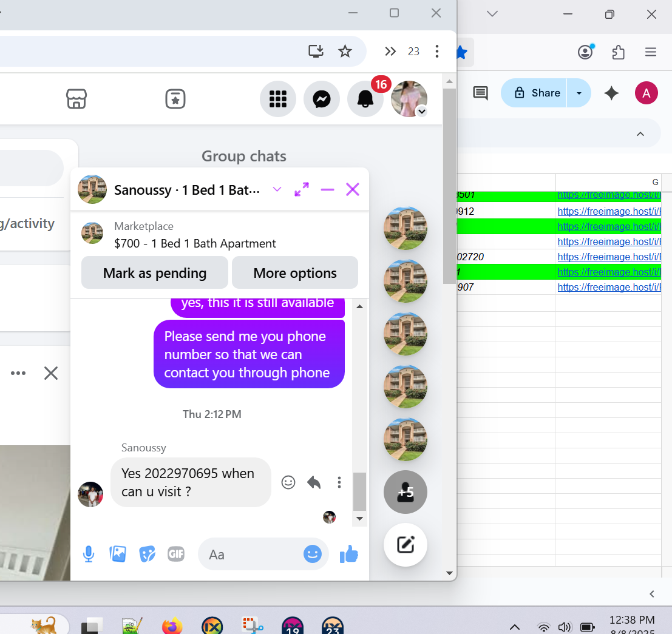This screenshot has width=672, height=634.
Task: Close the Sanoussy chat popup
Action: pyautogui.click(x=353, y=189)
